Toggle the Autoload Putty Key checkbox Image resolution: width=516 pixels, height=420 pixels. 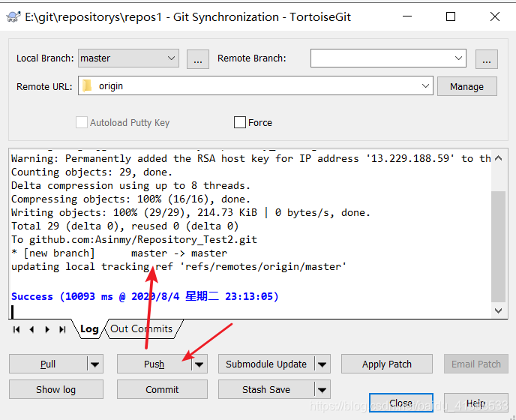[81, 122]
